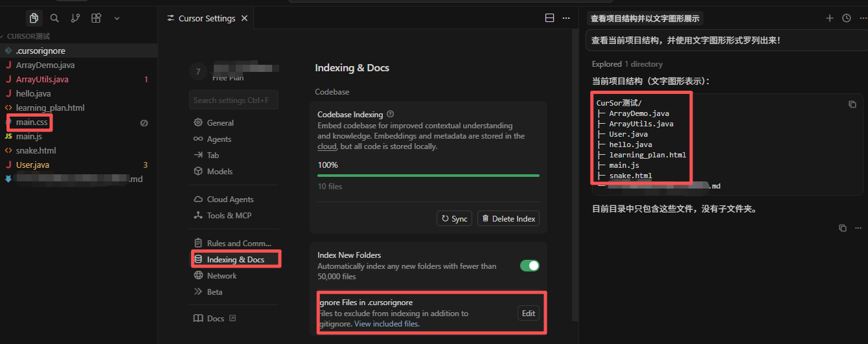868x344 pixels.
Task: Click the user prompt message box
Action: click(725, 40)
